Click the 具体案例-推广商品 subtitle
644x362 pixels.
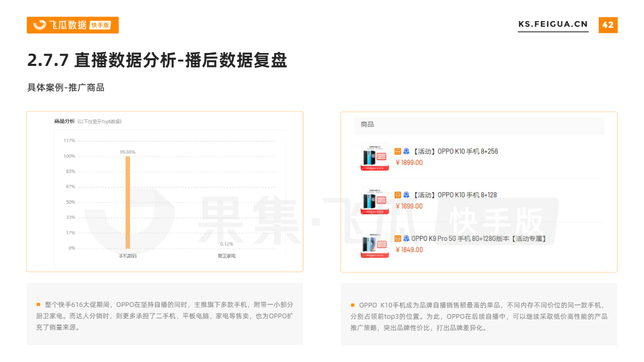click(66, 88)
